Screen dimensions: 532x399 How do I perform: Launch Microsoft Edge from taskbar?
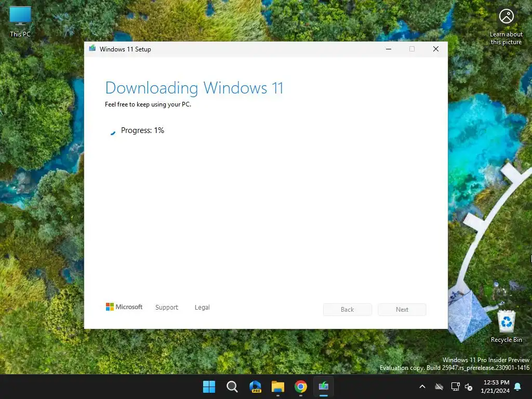pyautogui.click(x=255, y=387)
